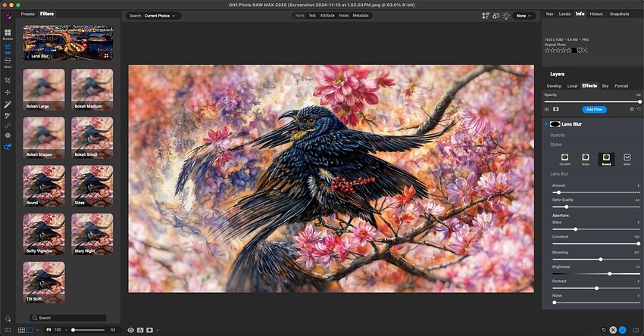Open the mask view options dropdown arrow

pos(158,330)
